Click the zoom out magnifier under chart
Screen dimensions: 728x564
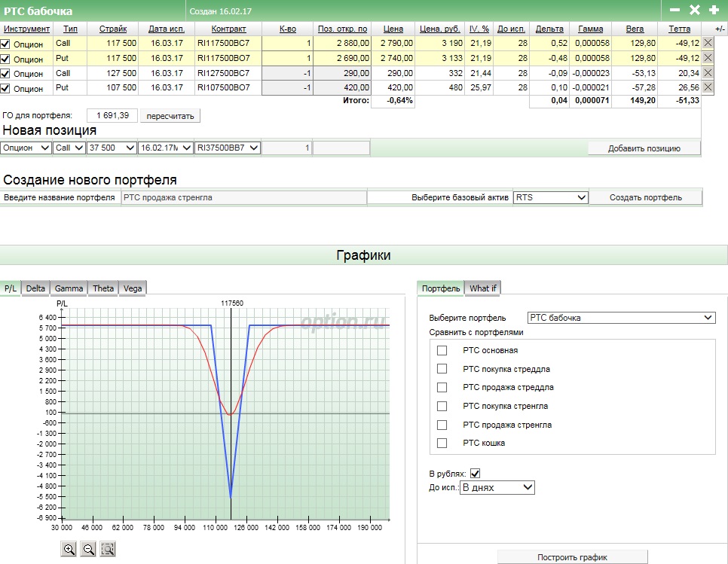[88, 549]
